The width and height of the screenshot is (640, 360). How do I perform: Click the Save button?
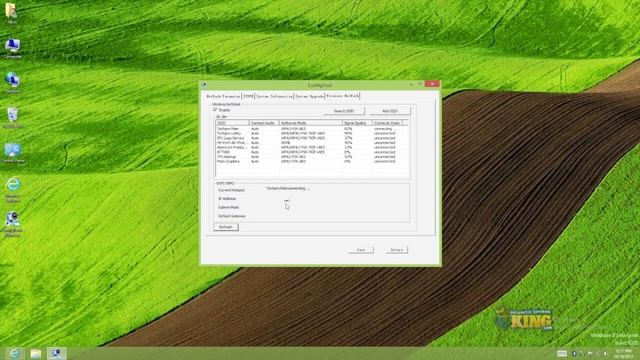coord(361,250)
